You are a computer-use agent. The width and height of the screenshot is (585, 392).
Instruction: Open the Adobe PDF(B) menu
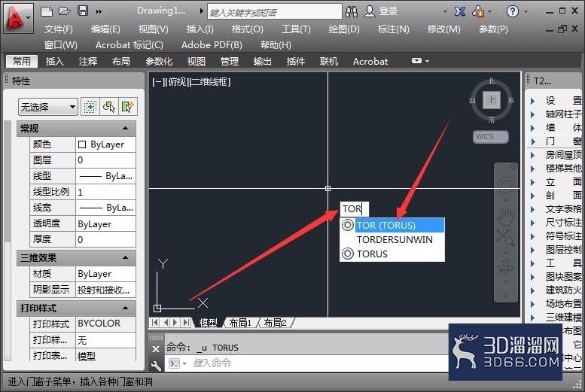(212, 45)
